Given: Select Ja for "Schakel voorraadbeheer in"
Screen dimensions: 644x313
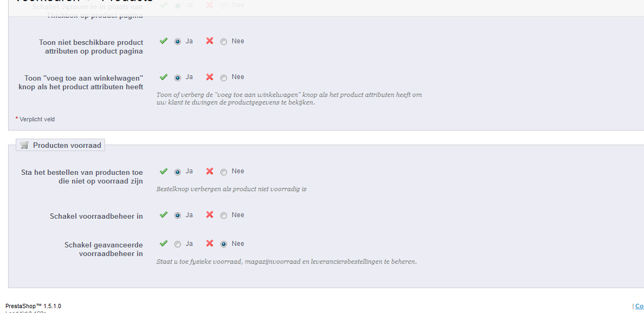Looking at the screenshot, I should 178,216.
